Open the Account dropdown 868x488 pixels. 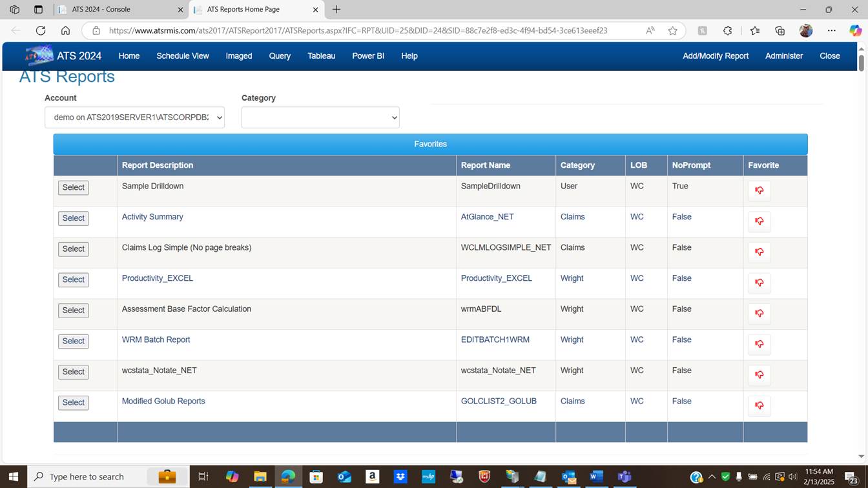(x=134, y=117)
